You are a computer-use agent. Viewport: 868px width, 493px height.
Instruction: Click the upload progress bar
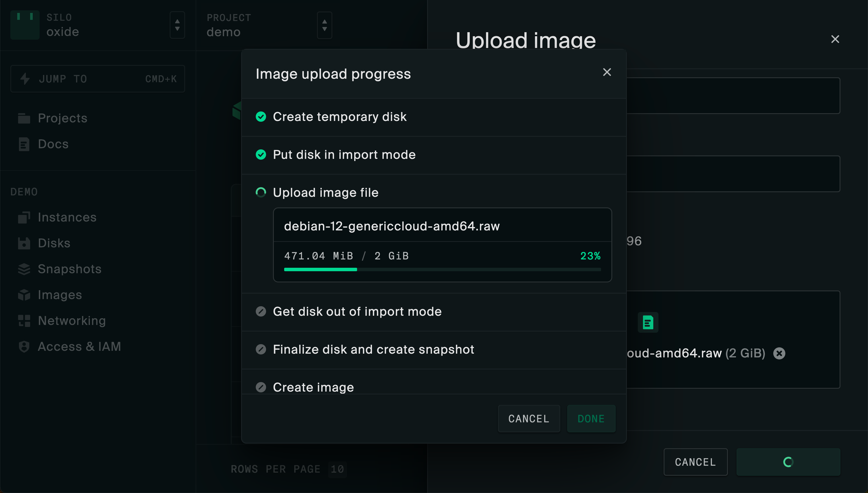tap(442, 269)
